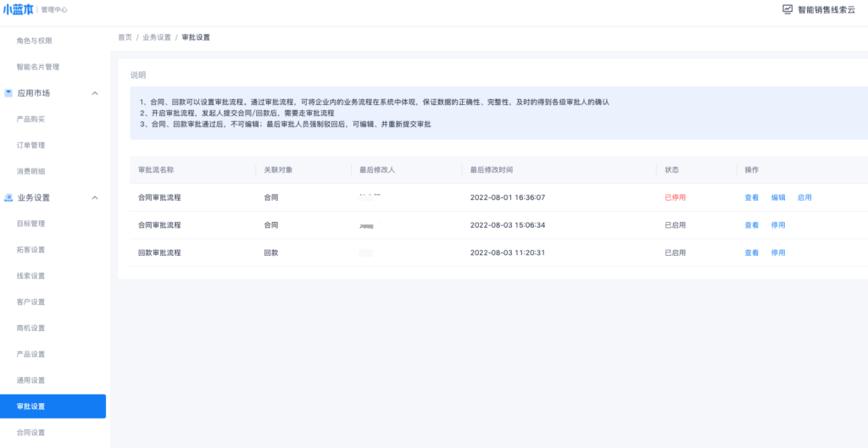Viewport: 868px width, 448px height.
Task: Disable the 回款审批流程 with 停用
Action: tap(778, 253)
